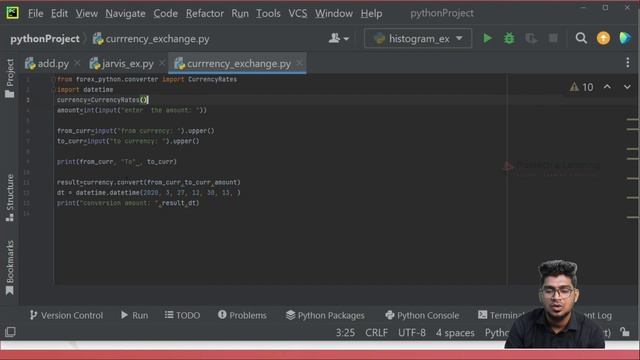Open the VCS menu
640x360 pixels.
tap(298, 13)
